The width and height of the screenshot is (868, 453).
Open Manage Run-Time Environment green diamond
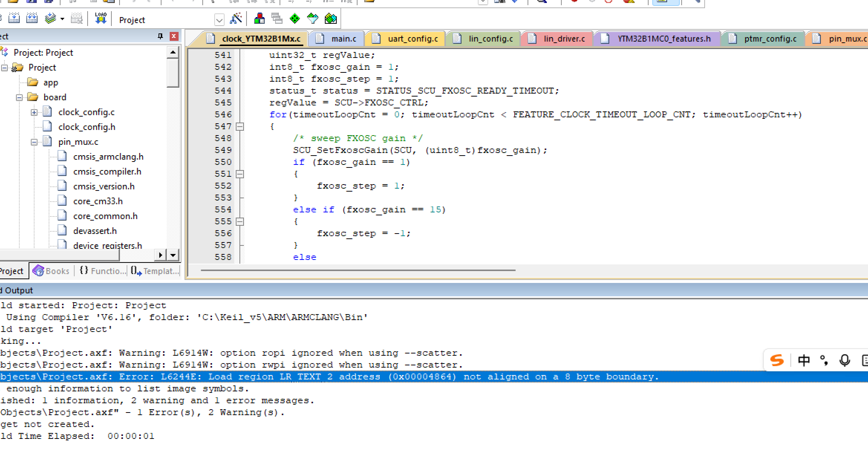[295, 19]
